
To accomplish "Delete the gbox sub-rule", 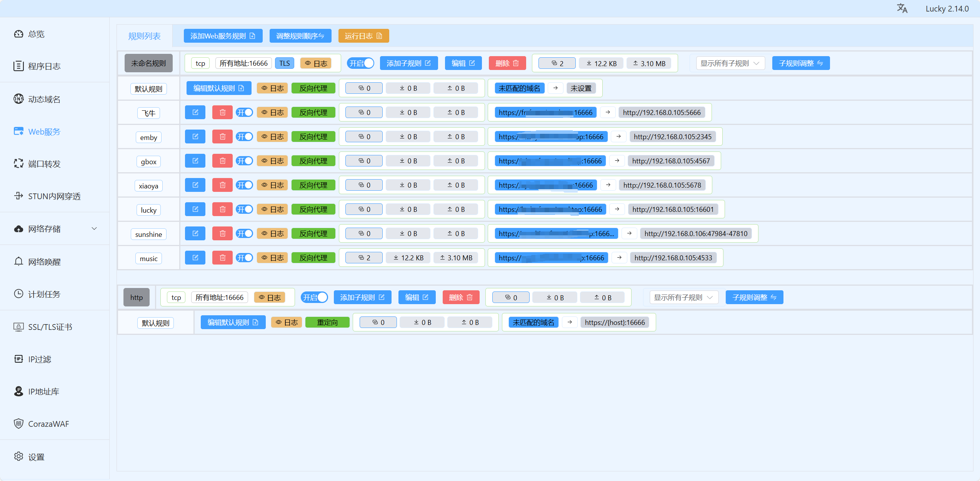I will (x=222, y=161).
